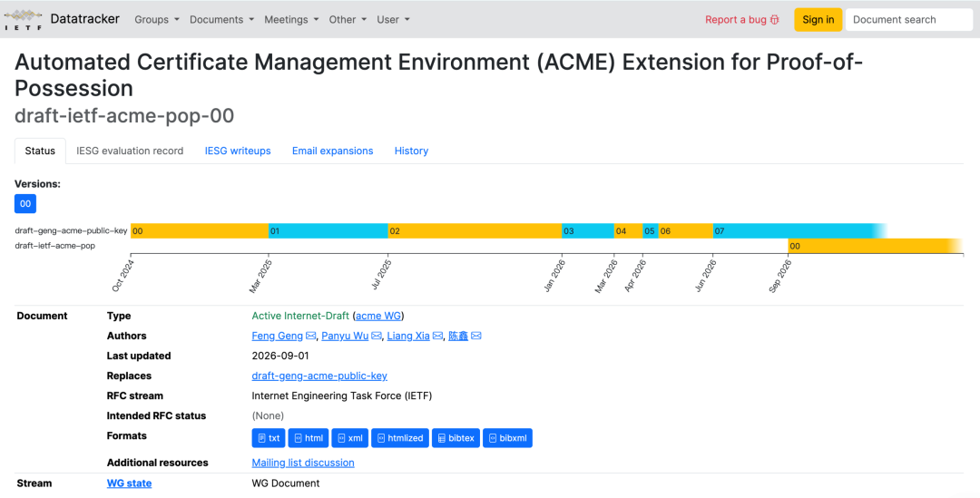Screen dimensions: 980x498
Task: Click the email envelope icon after 陈鑫
Action: click(475, 337)
